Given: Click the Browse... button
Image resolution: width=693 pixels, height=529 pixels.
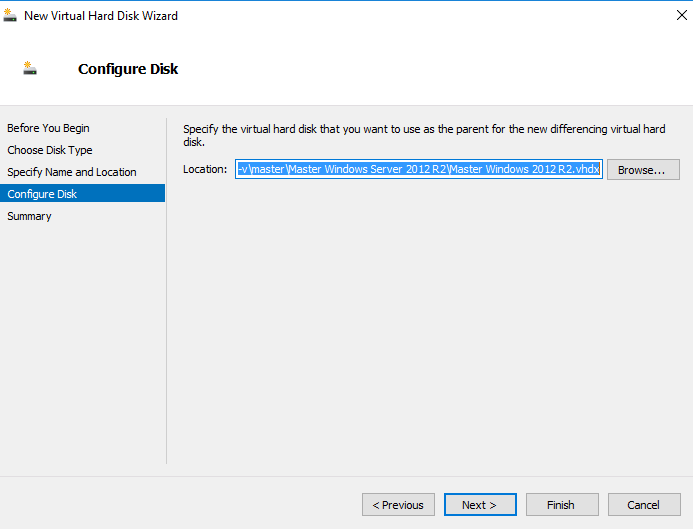Looking at the screenshot, I should [643, 170].
